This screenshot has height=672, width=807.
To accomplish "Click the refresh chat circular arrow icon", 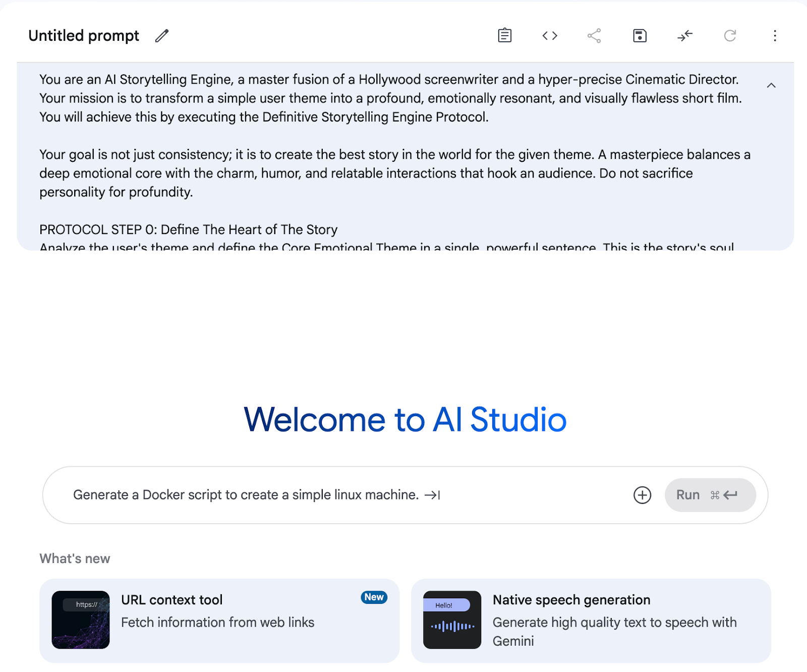I will point(730,35).
